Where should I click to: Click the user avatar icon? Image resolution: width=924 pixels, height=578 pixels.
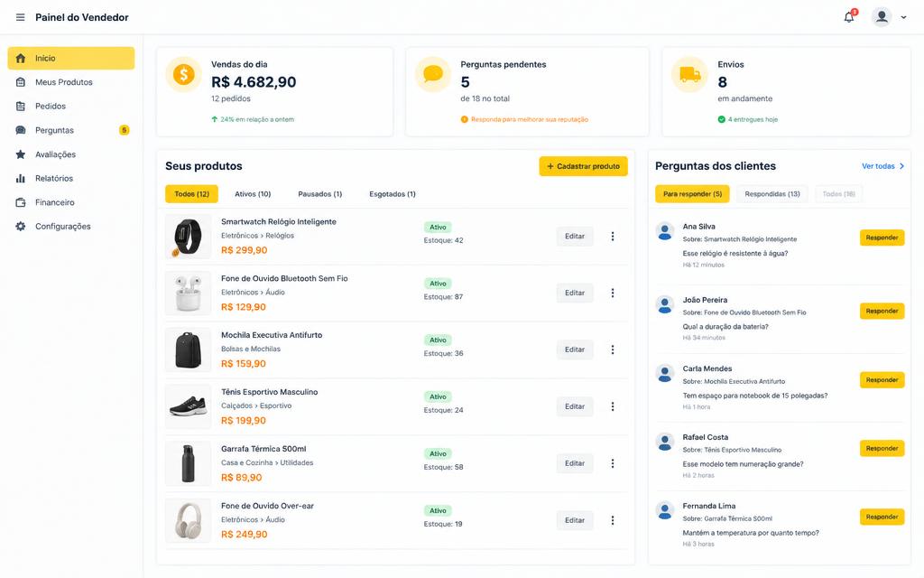(882, 16)
